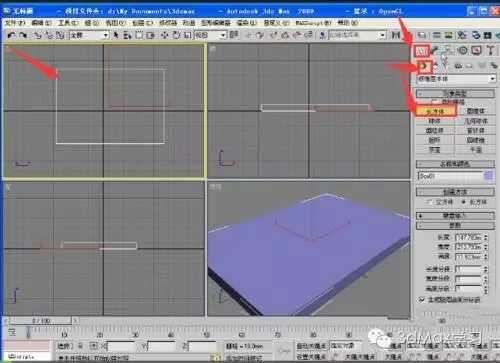Open the Motion panel wheel icon

(x=463, y=50)
